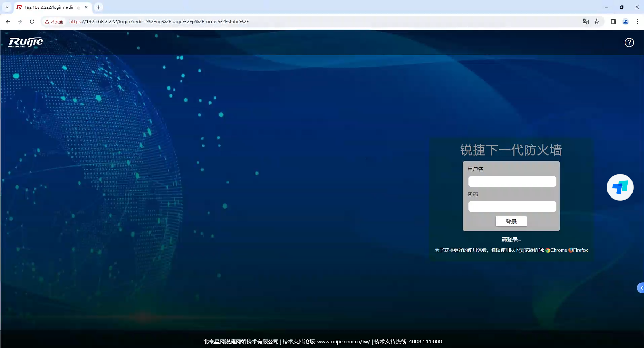Click the Chrome browser icon link
644x348 pixels.
tap(548, 250)
